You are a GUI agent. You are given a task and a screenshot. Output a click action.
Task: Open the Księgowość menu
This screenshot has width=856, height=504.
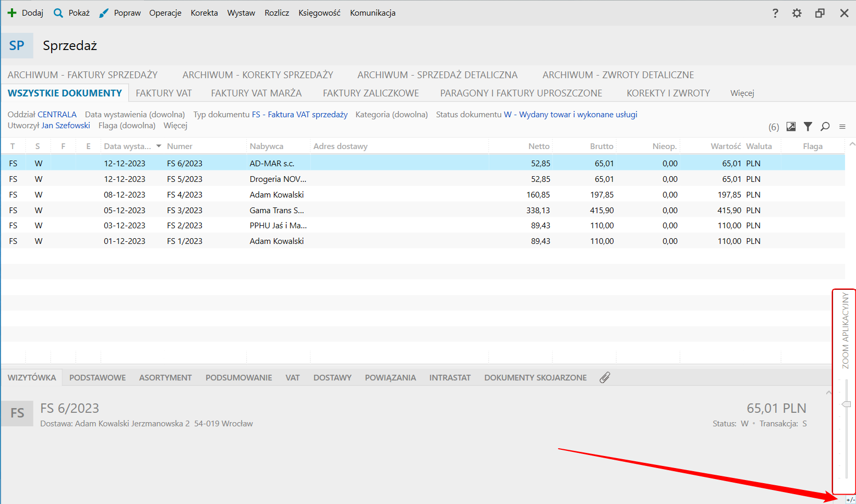pyautogui.click(x=319, y=13)
